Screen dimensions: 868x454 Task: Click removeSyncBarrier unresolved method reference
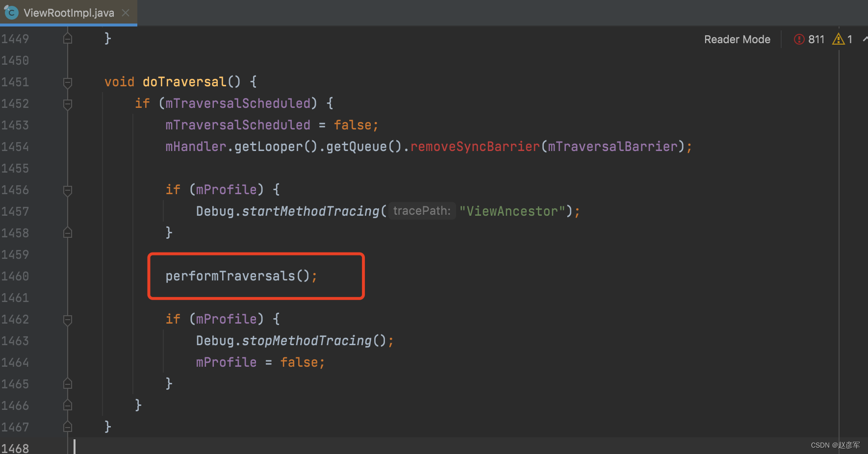(475, 147)
